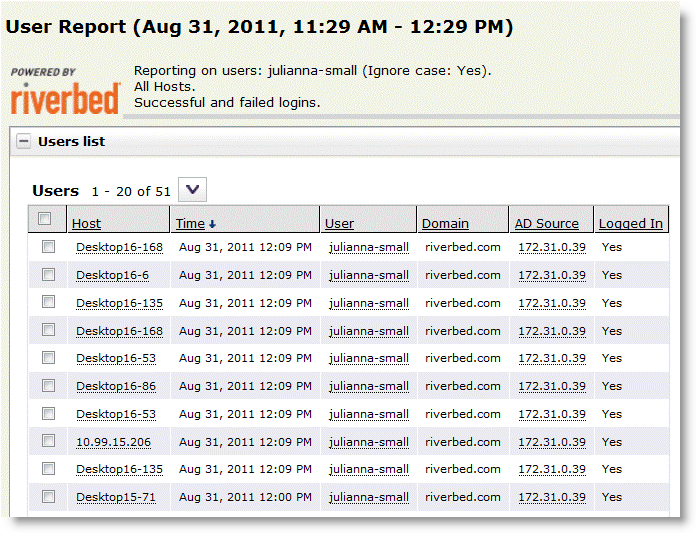Check the box for Desktop16-6 row
Viewport: 696px width, 533px height.
click(x=48, y=275)
